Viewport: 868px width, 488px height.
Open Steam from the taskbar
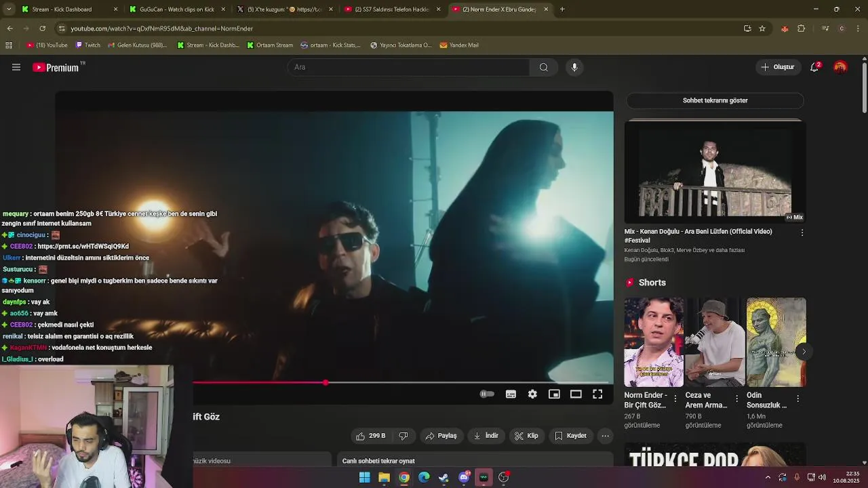(x=443, y=477)
